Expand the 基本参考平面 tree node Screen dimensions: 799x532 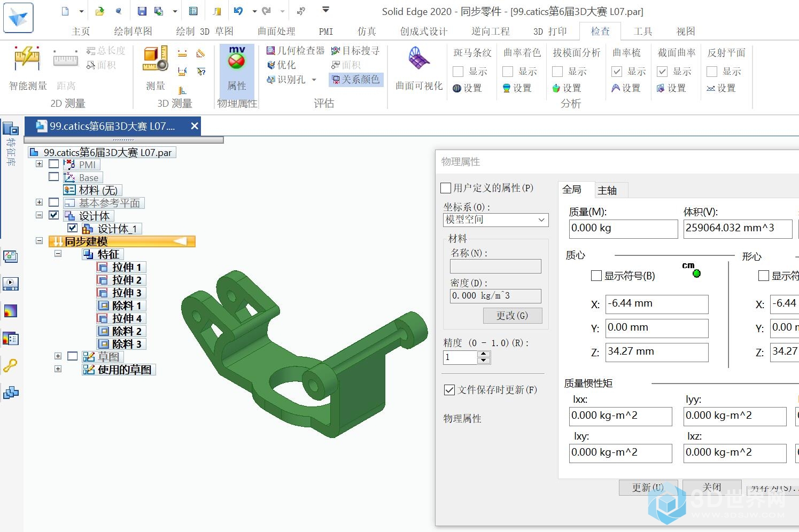pyautogui.click(x=39, y=202)
